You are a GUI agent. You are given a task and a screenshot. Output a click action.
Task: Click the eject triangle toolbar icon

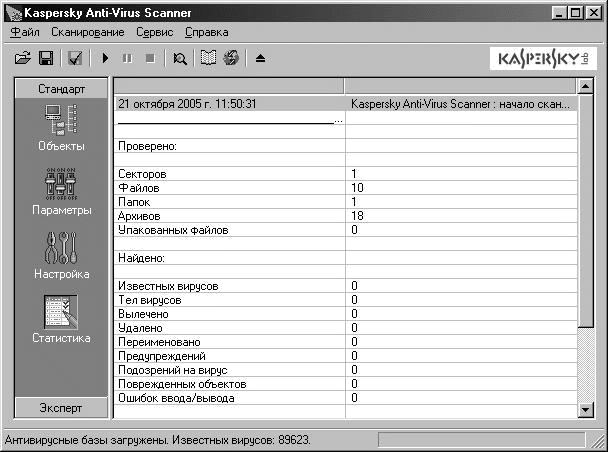coord(260,59)
